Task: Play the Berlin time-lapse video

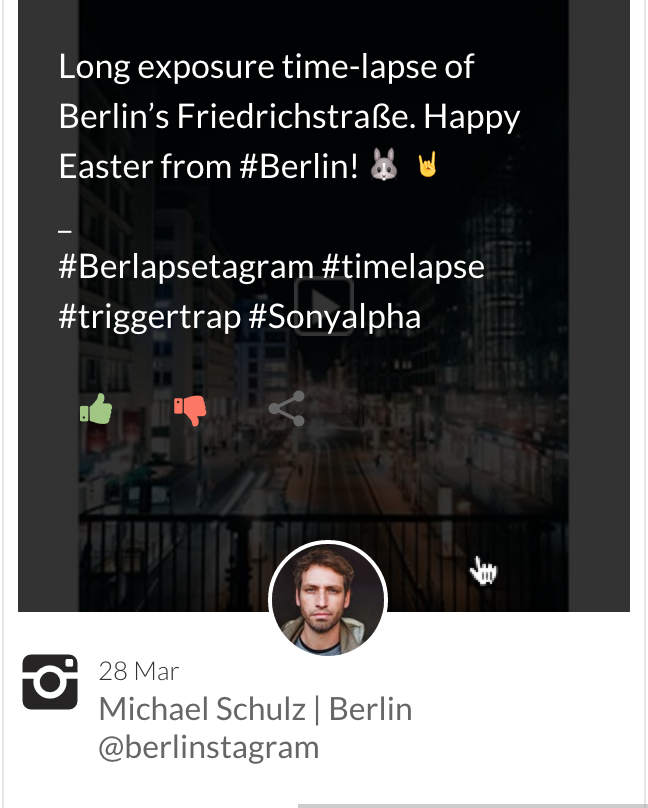Action: (324, 306)
